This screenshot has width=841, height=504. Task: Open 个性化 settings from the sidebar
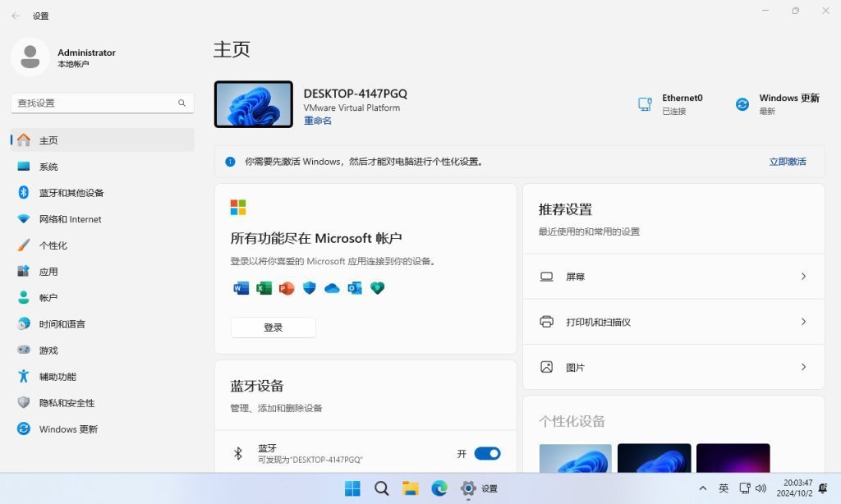pyautogui.click(x=48, y=245)
